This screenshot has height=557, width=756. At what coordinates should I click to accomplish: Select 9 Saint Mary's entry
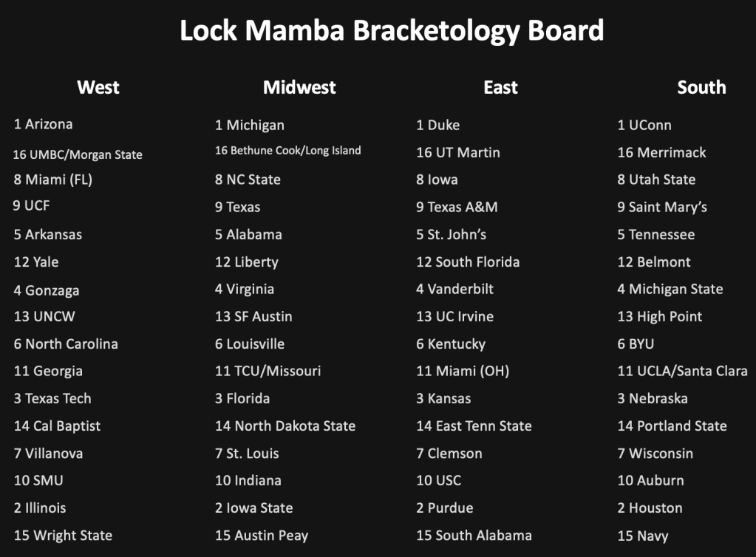click(662, 207)
